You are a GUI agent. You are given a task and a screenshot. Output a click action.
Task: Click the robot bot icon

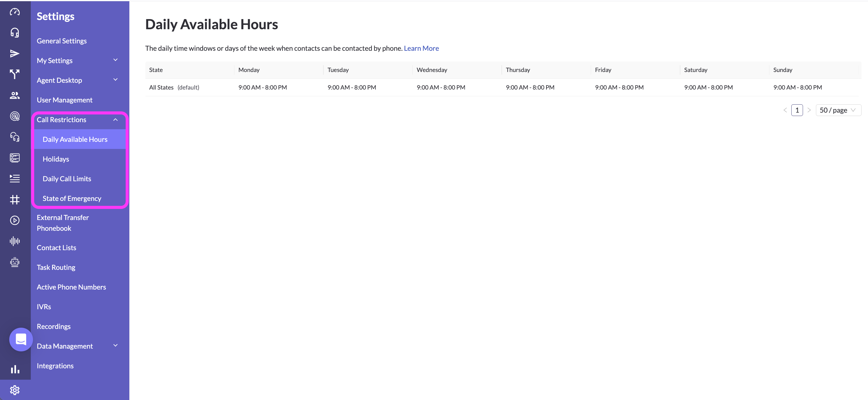(x=14, y=262)
